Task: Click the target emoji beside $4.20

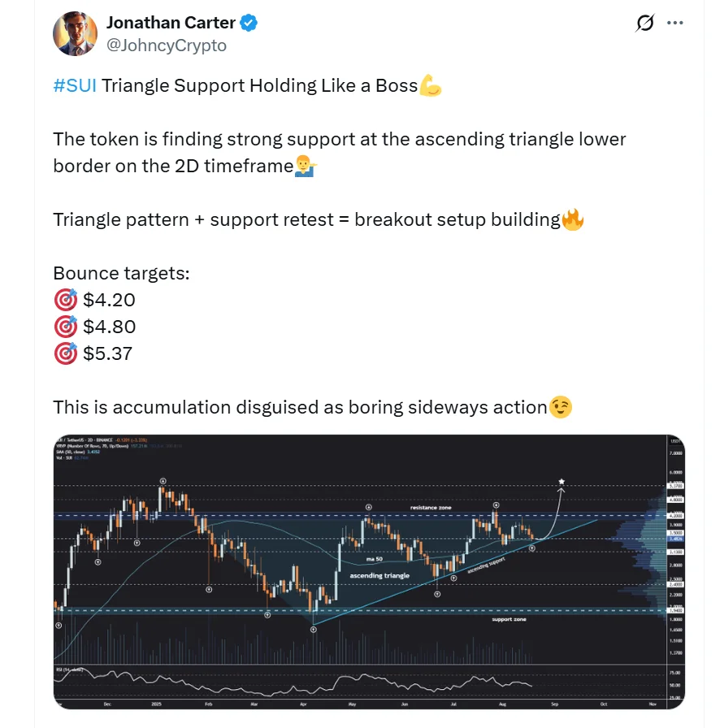Action: [x=65, y=300]
